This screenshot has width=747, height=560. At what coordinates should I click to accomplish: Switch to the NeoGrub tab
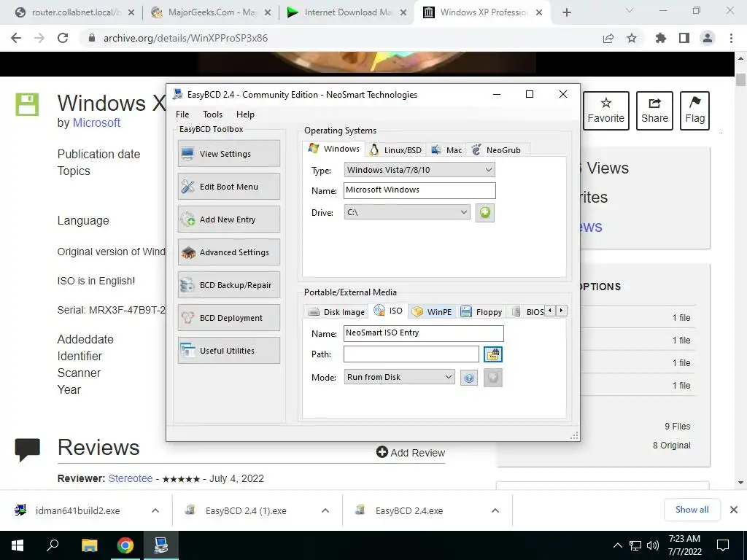tap(496, 150)
